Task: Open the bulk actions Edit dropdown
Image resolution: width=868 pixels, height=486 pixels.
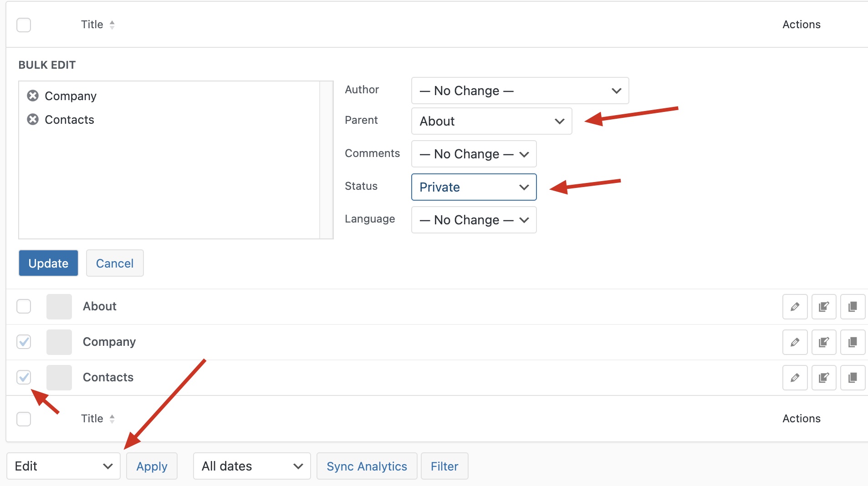Action: click(63, 466)
